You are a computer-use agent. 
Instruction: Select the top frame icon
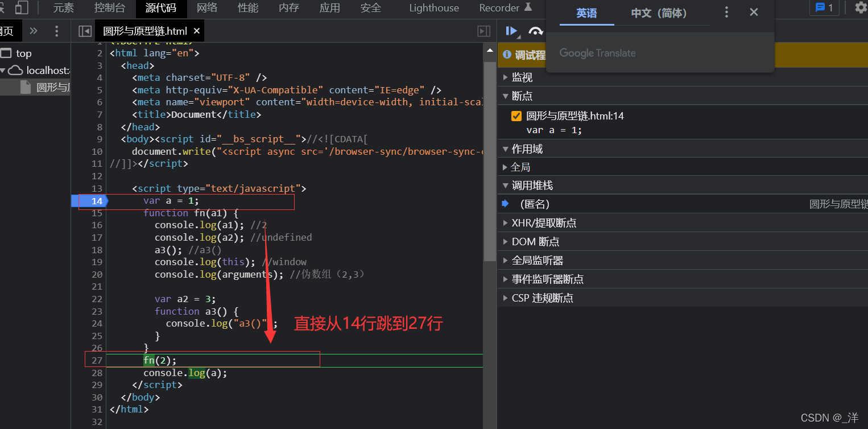click(x=6, y=53)
